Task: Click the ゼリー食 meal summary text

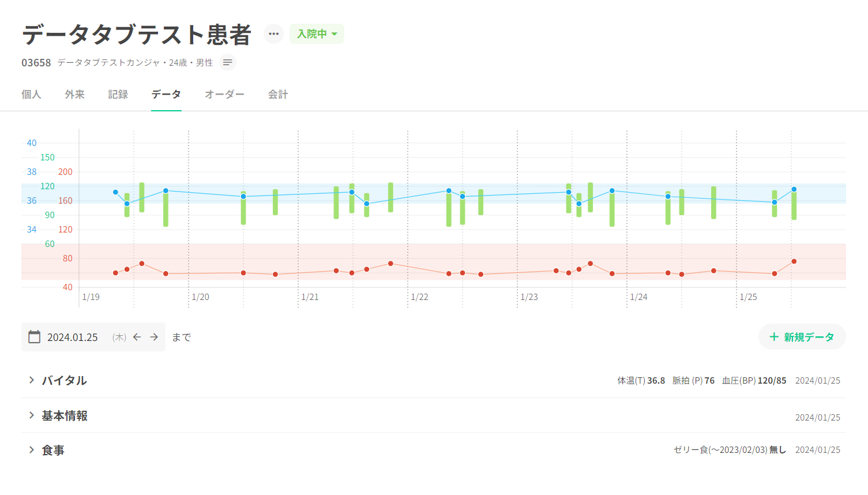Action: click(730, 450)
